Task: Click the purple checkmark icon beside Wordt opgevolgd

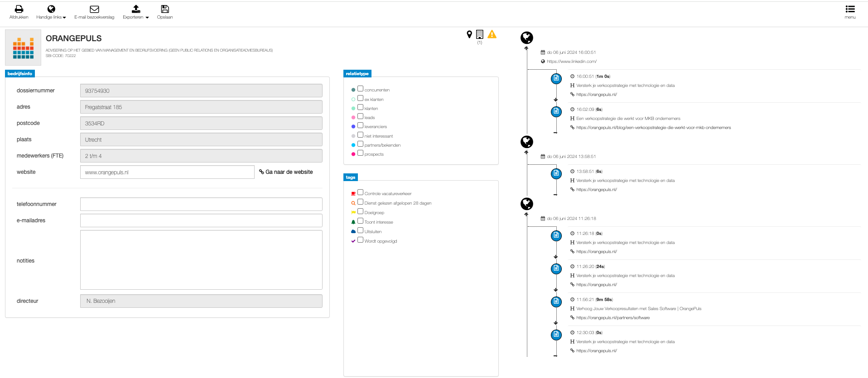Action: [353, 241]
